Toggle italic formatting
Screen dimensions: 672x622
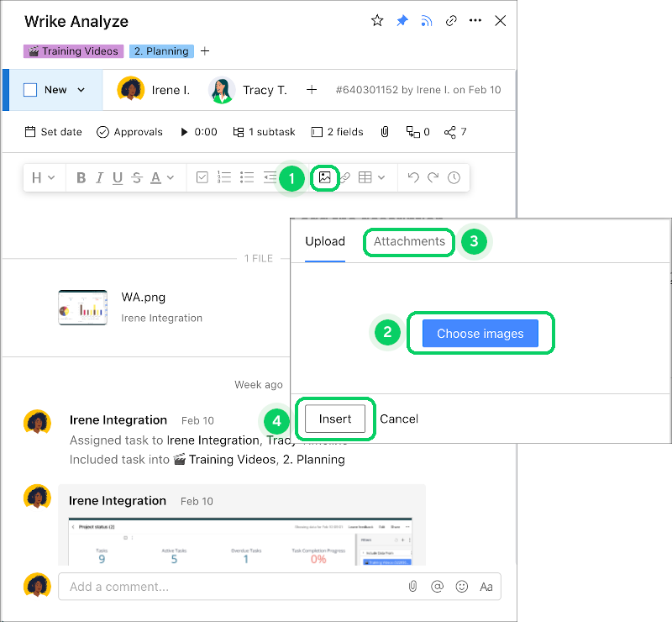point(99,177)
